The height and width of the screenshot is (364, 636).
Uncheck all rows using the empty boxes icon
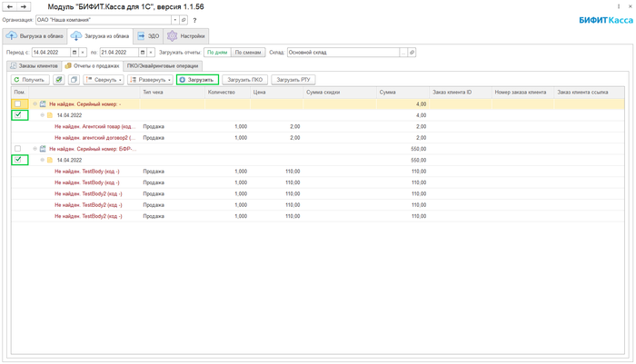pos(74,80)
